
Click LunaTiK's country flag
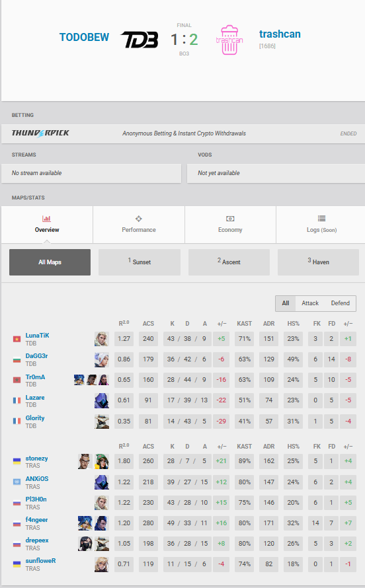pos(17,339)
